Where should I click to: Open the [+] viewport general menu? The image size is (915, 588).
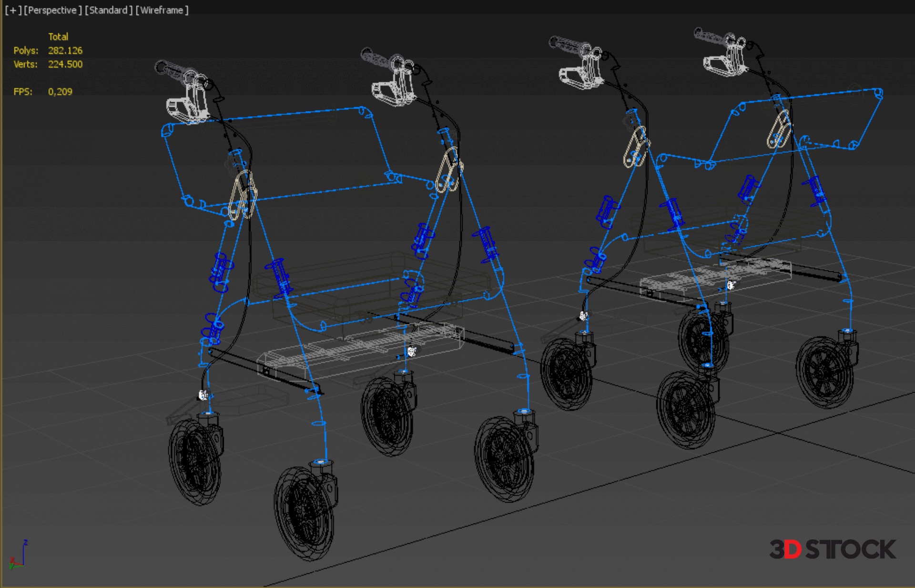click(x=13, y=10)
